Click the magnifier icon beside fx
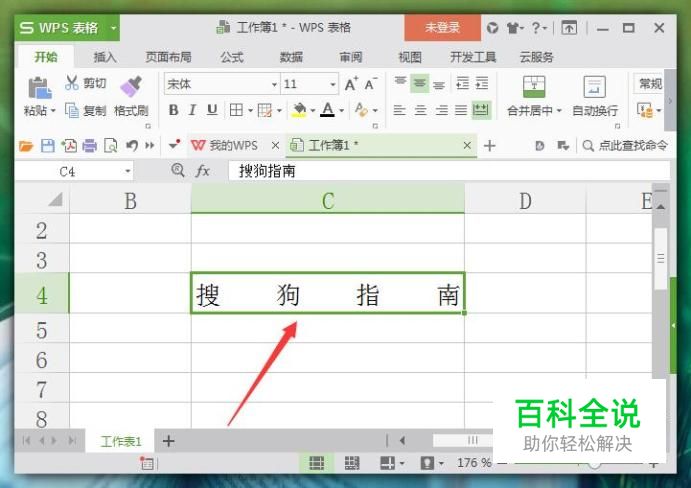 [178, 170]
